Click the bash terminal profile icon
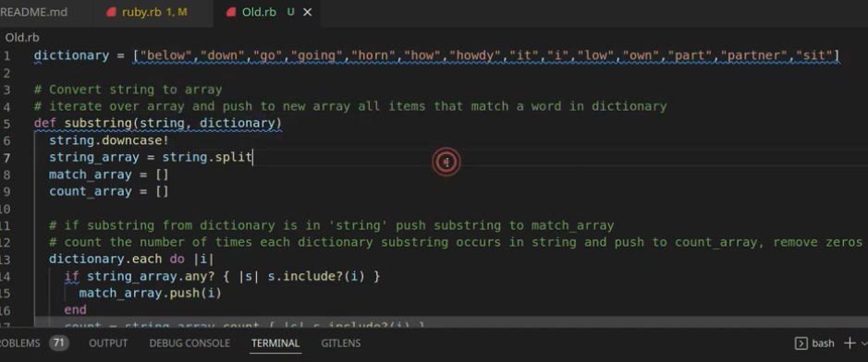 [x=801, y=344]
